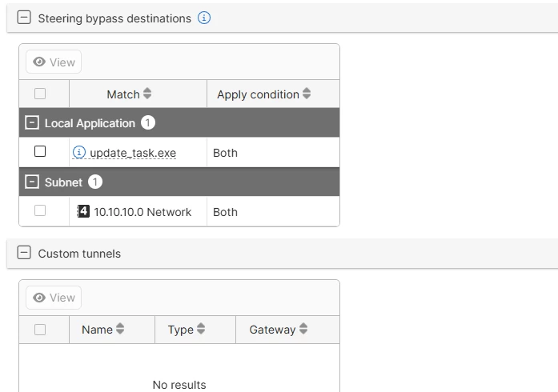Click the Gateway column header
Viewport: 558px width, 392px height.
287,330
